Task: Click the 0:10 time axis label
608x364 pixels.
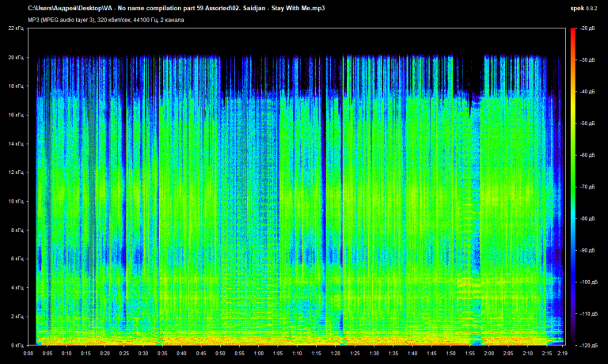Action: [66, 354]
